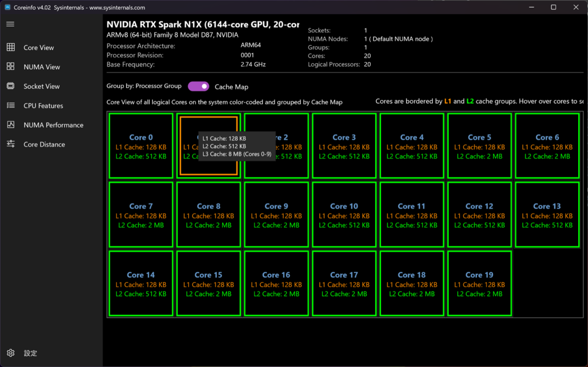The width and height of the screenshot is (588, 367).
Task: Select the orange-bordered highlighted core tile
Action: [209, 146]
